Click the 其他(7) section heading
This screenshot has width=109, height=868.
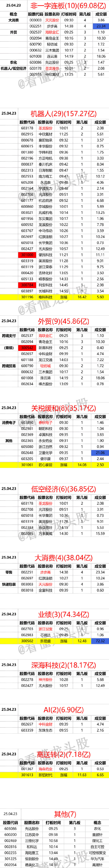(x=65, y=814)
